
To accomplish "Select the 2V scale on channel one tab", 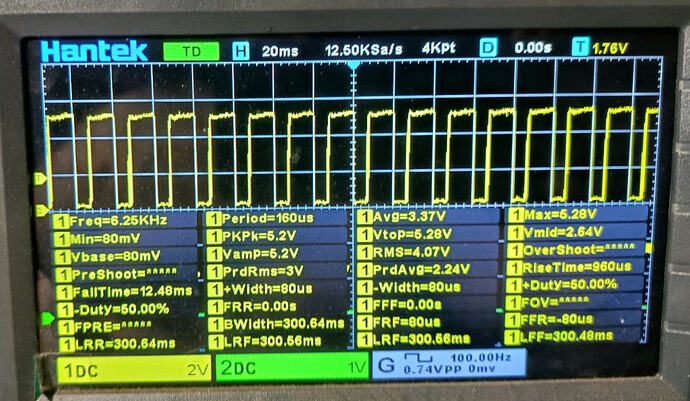I will click(198, 370).
